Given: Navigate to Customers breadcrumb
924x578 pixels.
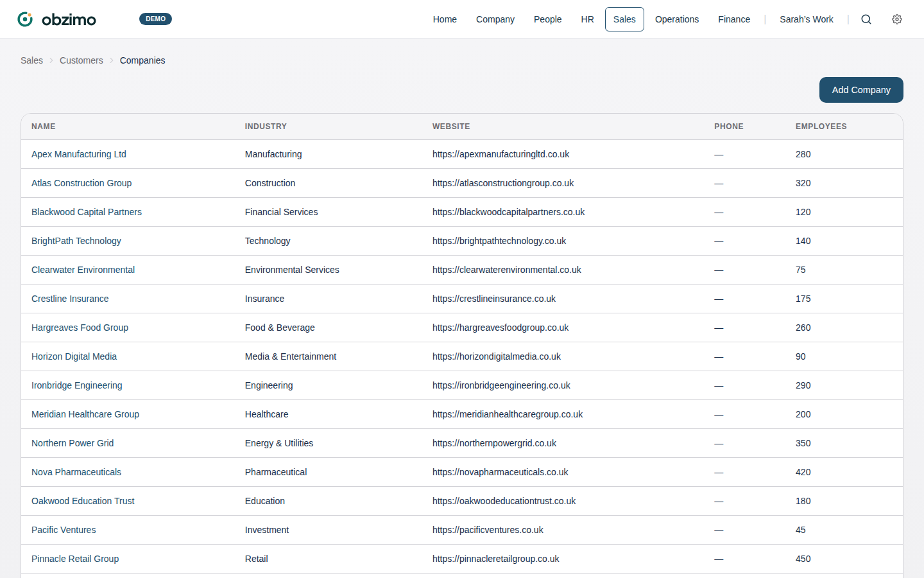Looking at the screenshot, I should click(x=81, y=60).
